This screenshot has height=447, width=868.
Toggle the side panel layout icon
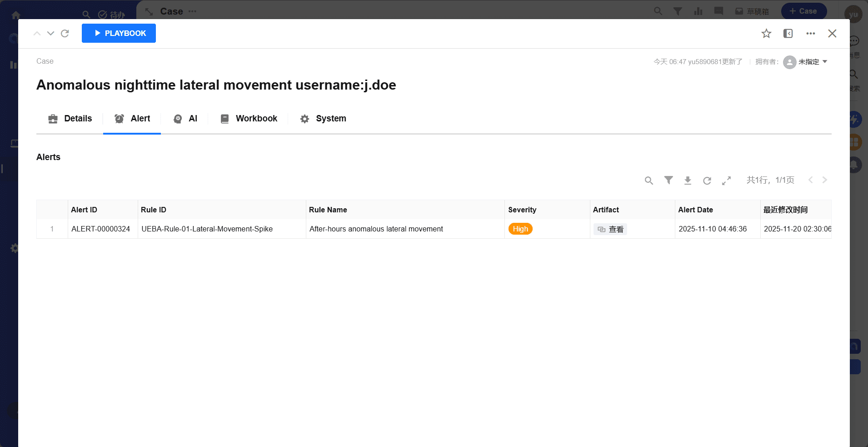point(788,34)
